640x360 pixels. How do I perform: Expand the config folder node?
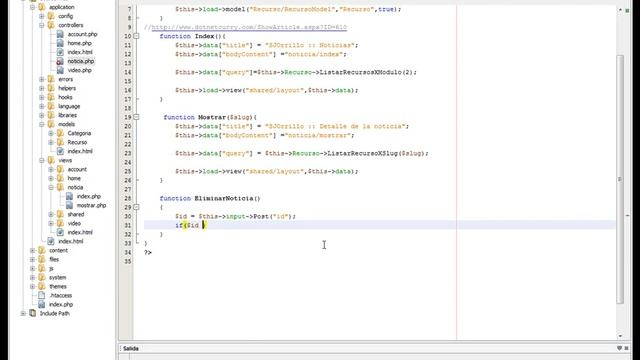tap(42, 16)
